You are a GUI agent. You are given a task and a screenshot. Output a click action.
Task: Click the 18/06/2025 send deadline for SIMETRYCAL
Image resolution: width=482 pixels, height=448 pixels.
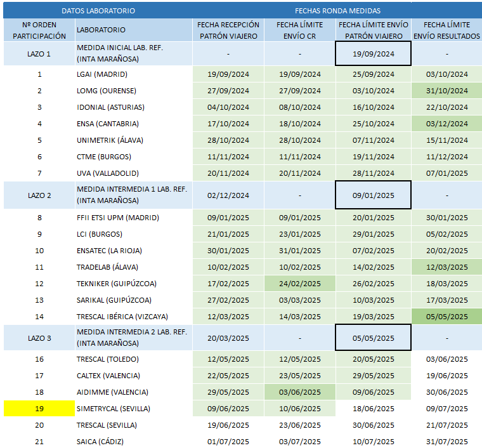pyautogui.click(x=373, y=409)
